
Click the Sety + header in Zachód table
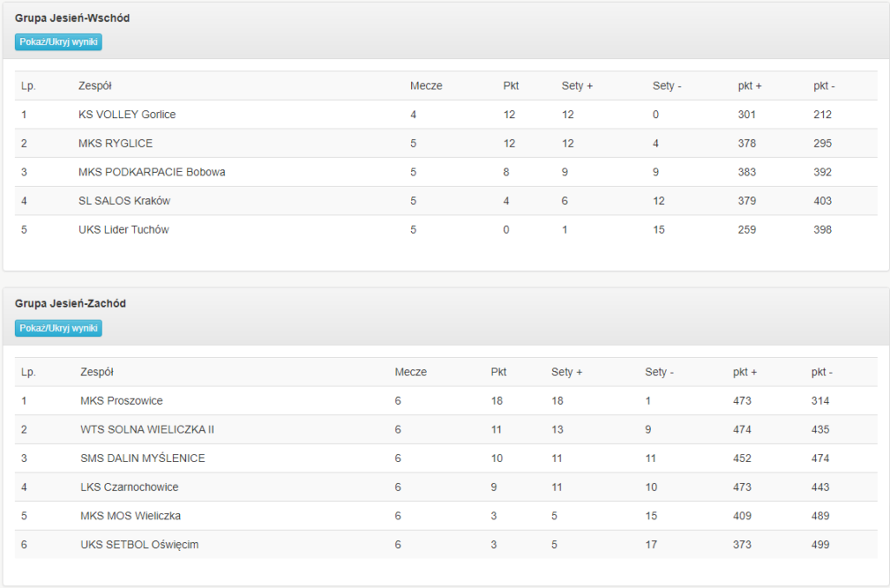point(567,373)
